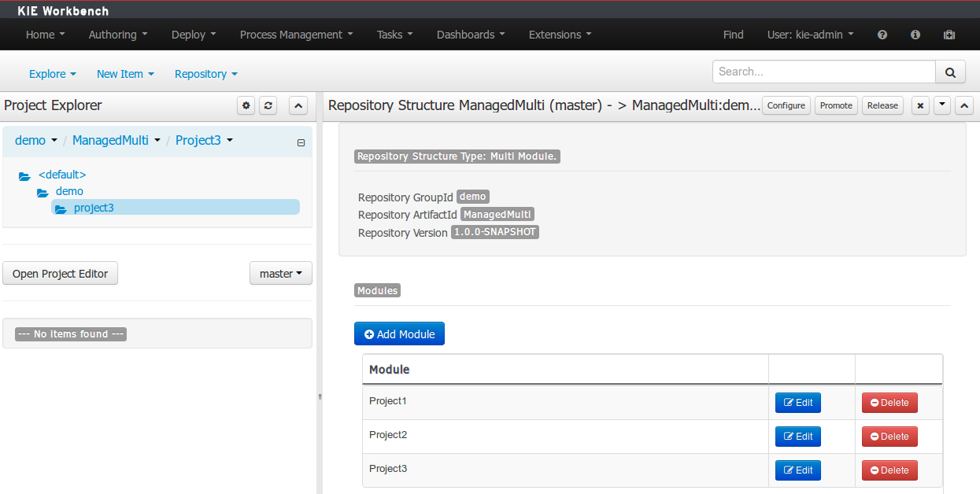Open the Authoring menu
This screenshot has height=494, width=980.
point(117,35)
